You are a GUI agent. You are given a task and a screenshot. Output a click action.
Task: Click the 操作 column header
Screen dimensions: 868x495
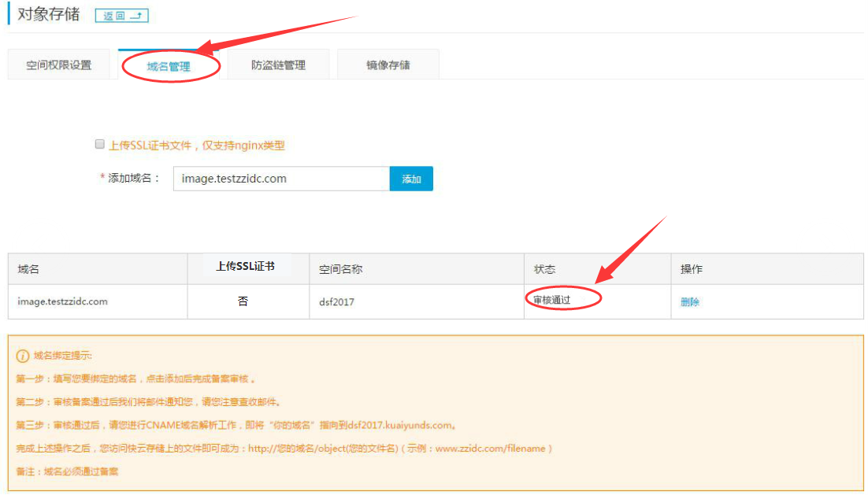(692, 269)
